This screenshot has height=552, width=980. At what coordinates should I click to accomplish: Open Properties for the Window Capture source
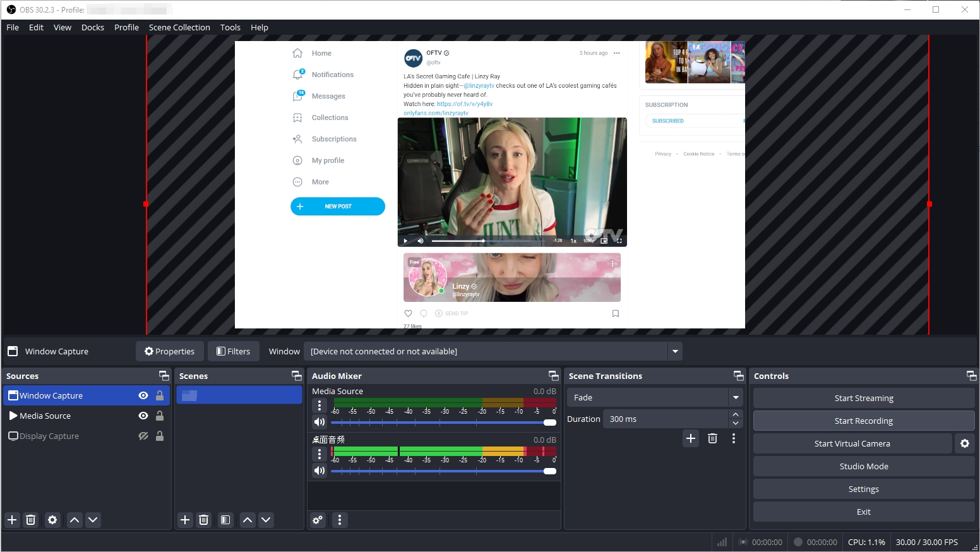pyautogui.click(x=169, y=351)
